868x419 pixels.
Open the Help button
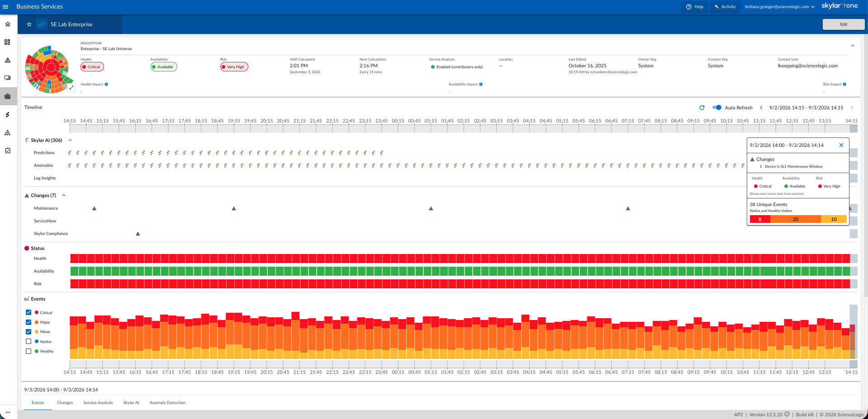pos(695,7)
